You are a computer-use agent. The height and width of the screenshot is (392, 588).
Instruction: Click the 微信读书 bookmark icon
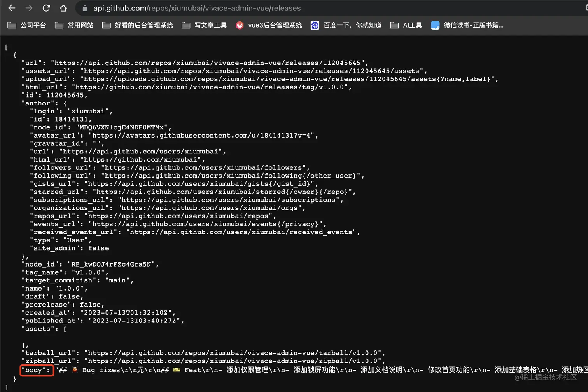pos(435,25)
